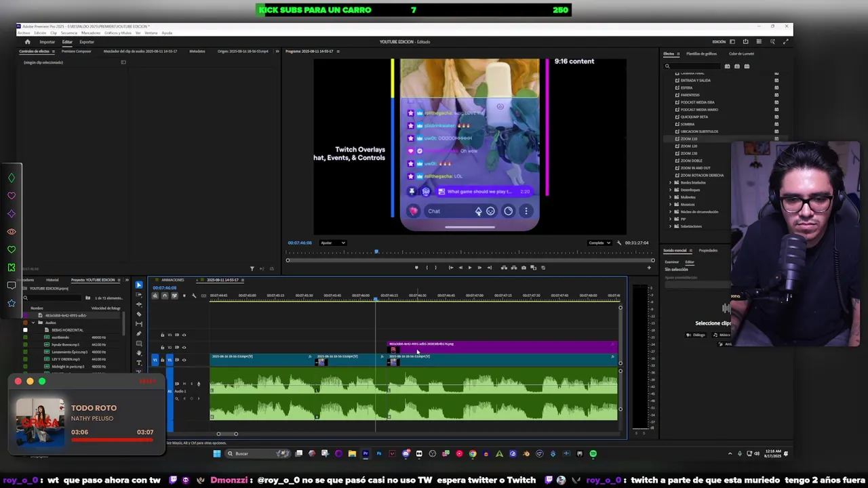Select the Type tool
Image resolution: width=868 pixels, height=488 pixels.
click(139, 363)
